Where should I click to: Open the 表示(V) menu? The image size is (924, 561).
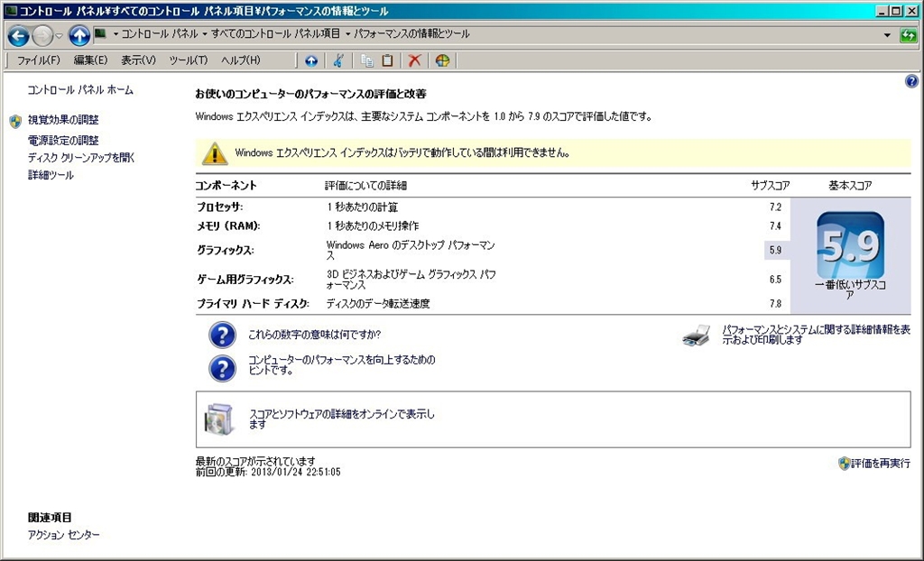138,60
